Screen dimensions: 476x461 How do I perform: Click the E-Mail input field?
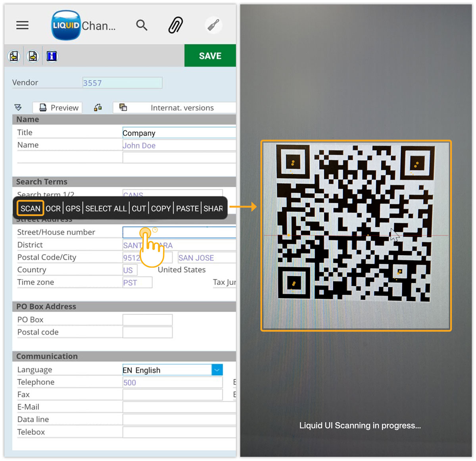(179, 407)
